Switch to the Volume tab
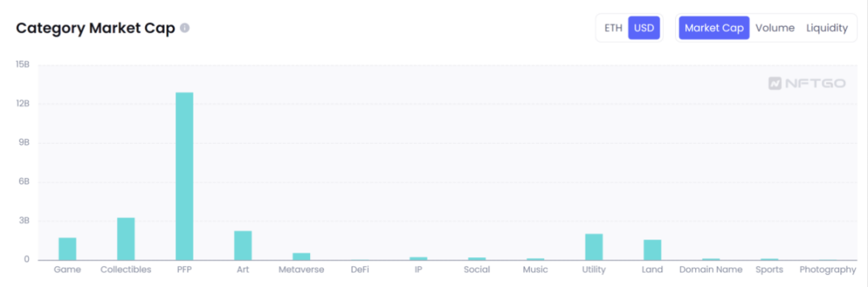Image resolution: width=868 pixels, height=287 pixels. pos(775,28)
